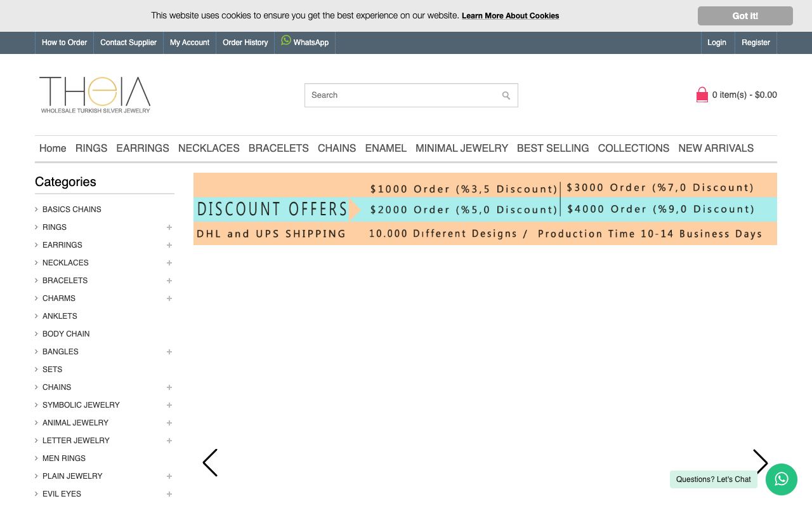Viewport: 812px width, 508px height.
Task: Expand EVIL EYES category plus sign
Action: tap(169, 494)
